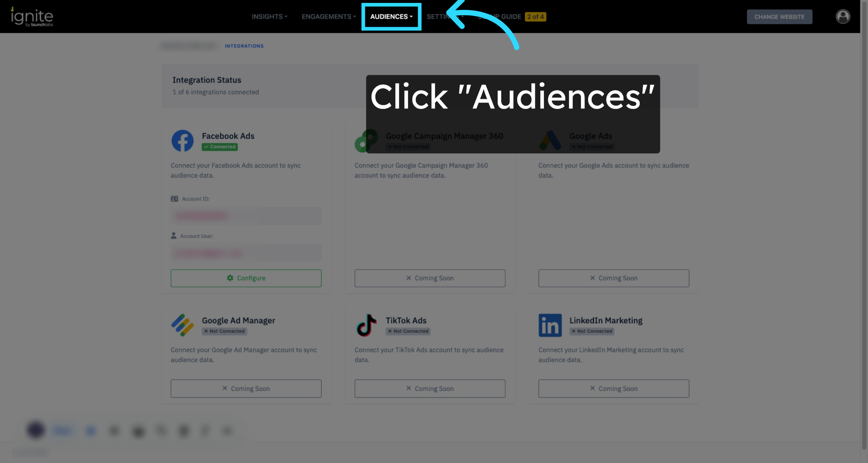
Task: Click Configure for Facebook Ads
Action: [x=246, y=278]
